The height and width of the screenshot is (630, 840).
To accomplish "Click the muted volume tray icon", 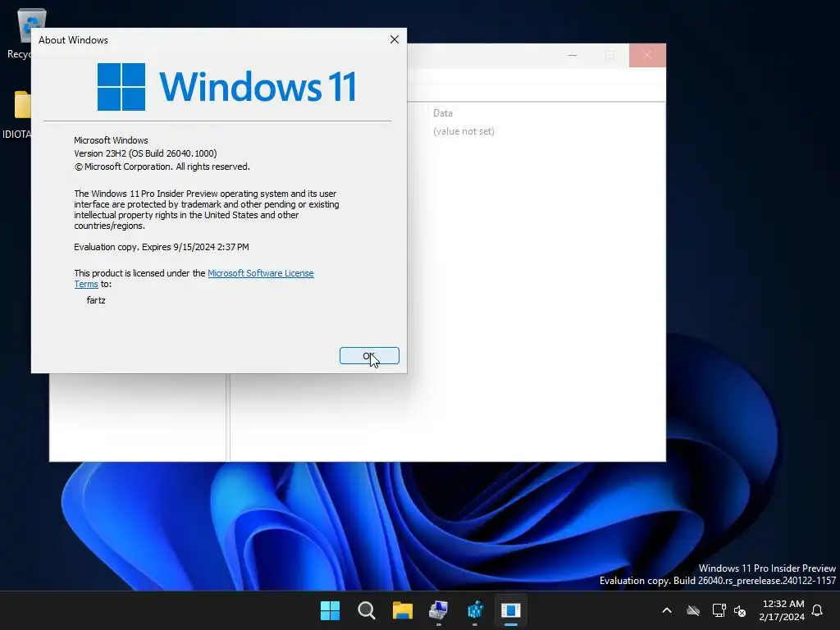I will coord(740,610).
